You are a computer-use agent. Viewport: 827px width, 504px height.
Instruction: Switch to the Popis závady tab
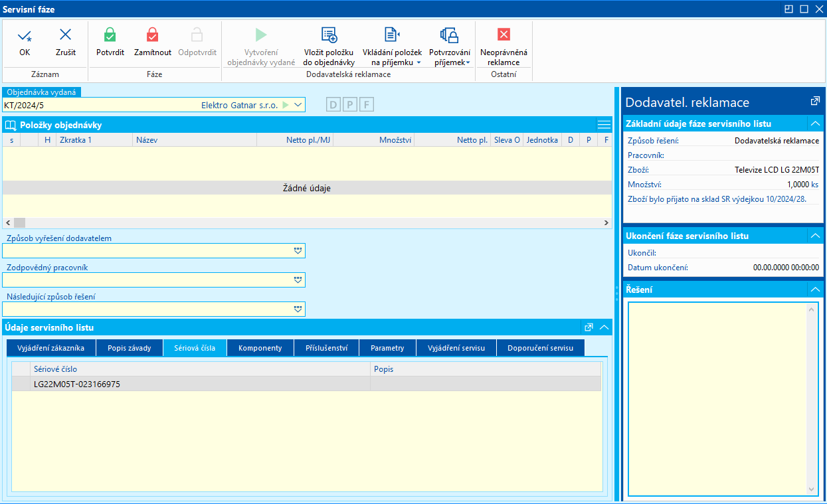129,348
